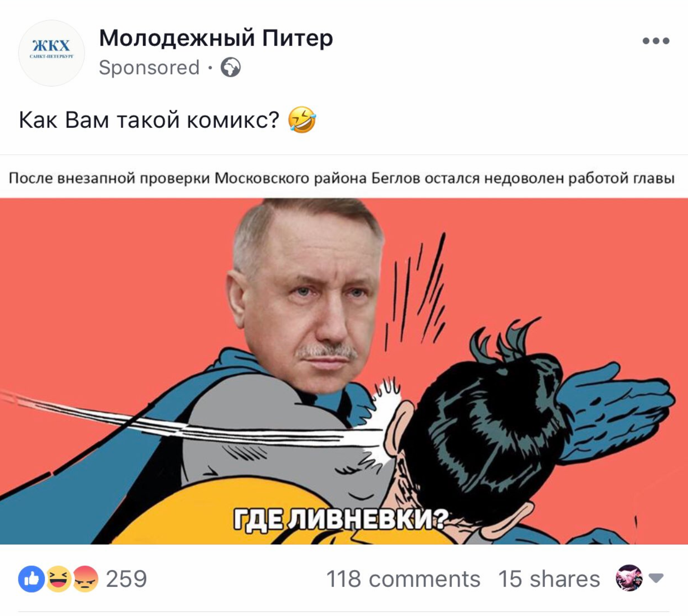The width and height of the screenshot is (688, 616).
Task: Click the blue thumbs-up Like reaction icon
Action: [x=32, y=578]
